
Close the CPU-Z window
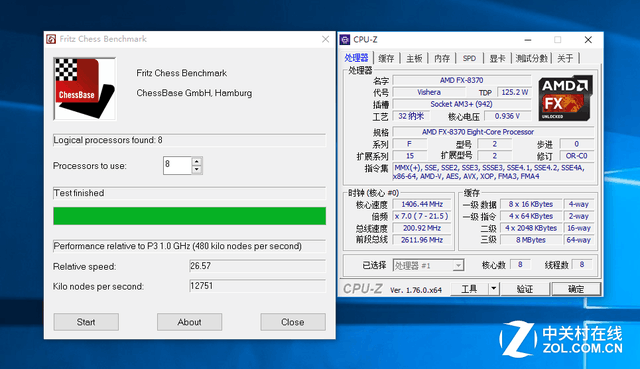(x=588, y=40)
